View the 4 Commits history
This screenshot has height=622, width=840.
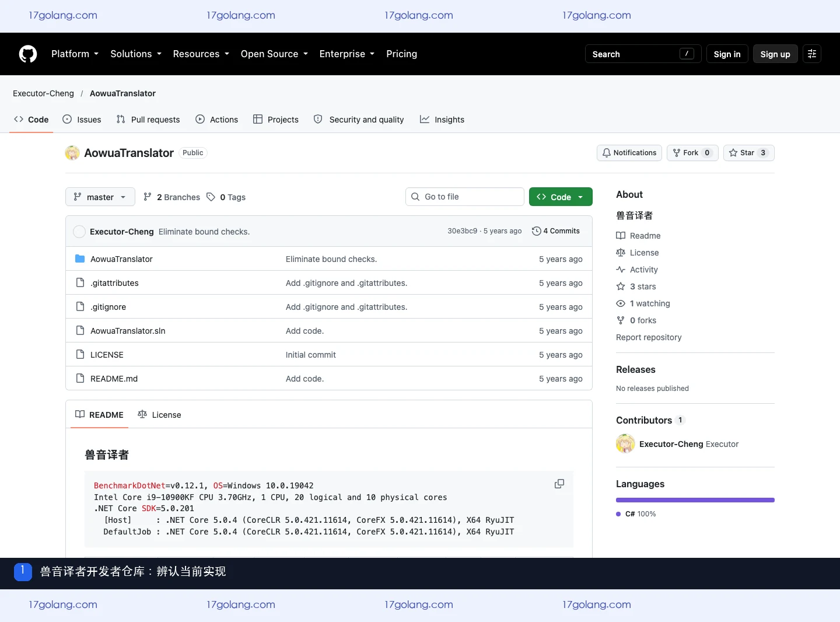556,231
